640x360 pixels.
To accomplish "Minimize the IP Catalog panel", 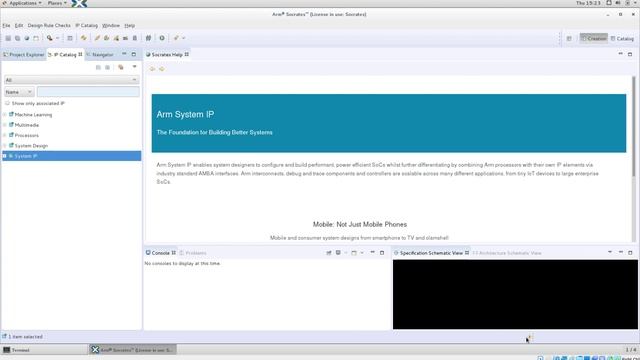I will pos(124,54).
